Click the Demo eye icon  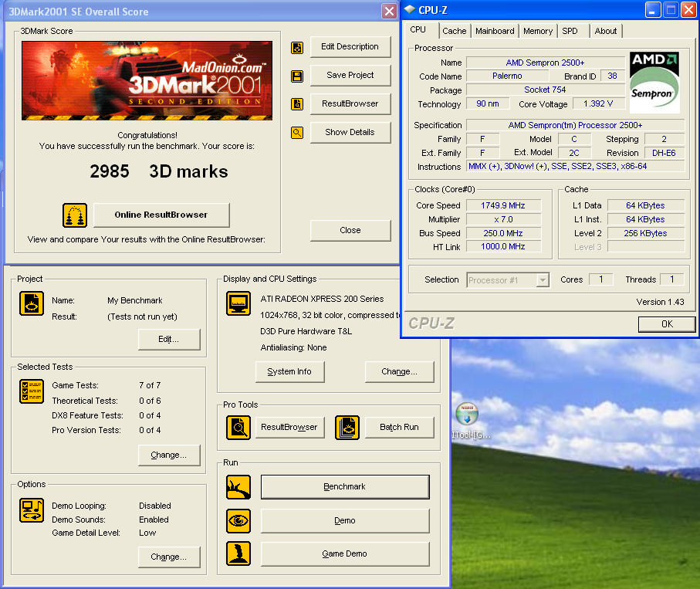pyautogui.click(x=238, y=520)
